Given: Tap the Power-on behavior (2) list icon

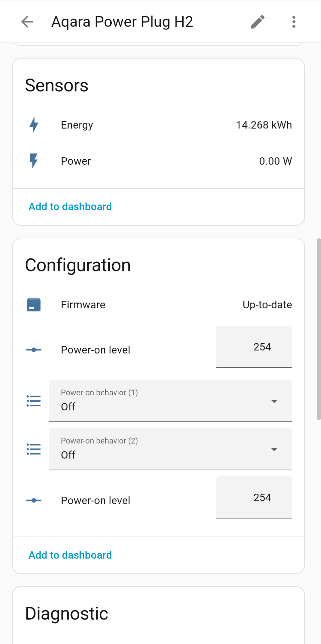Looking at the screenshot, I should click(x=34, y=449).
